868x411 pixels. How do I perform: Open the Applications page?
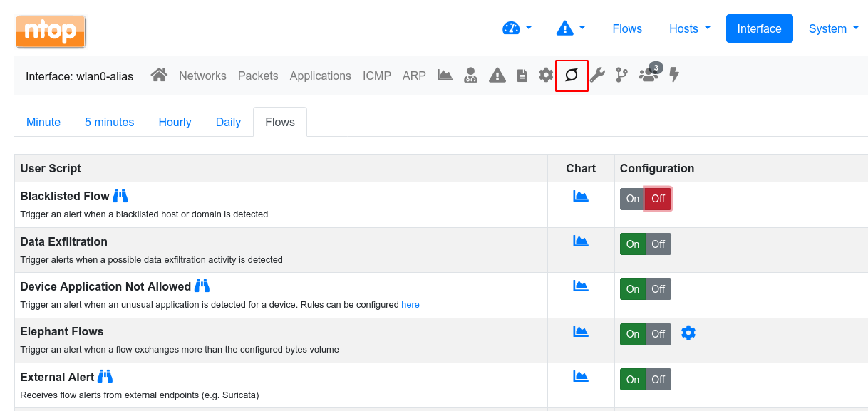click(320, 76)
